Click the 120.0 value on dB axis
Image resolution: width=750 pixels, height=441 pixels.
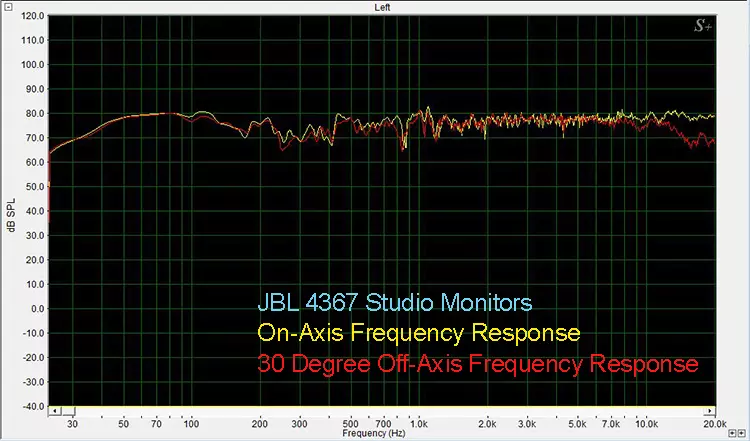coord(33,16)
